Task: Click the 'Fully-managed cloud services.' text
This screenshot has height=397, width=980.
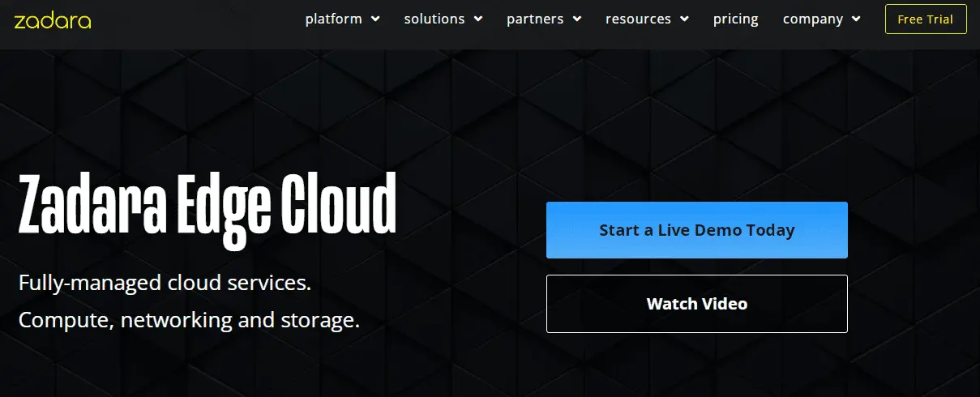Action: tap(165, 284)
